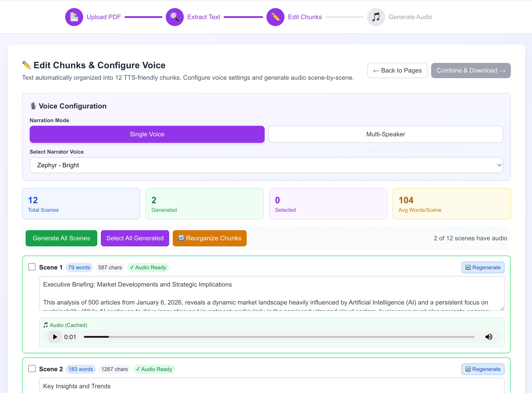The height and width of the screenshot is (393, 532).
Task: Check the Scene 1 checkbox
Action: tap(32, 267)
